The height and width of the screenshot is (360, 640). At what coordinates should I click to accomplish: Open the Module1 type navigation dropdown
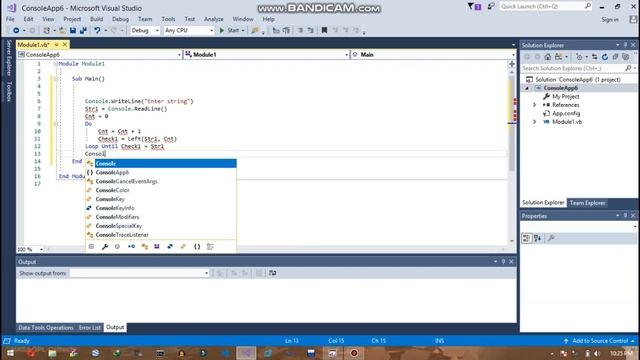coord(266,54)
